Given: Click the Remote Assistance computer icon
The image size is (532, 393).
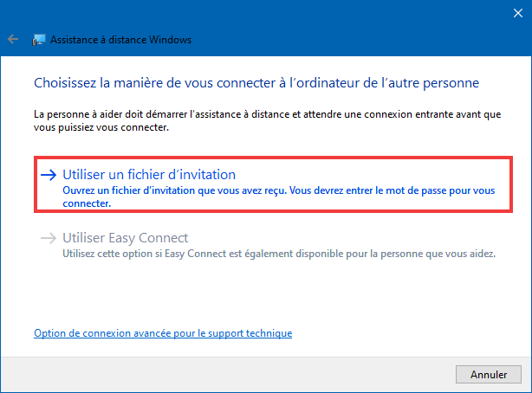Looking at the screenshot, I should tap(39, 40).
